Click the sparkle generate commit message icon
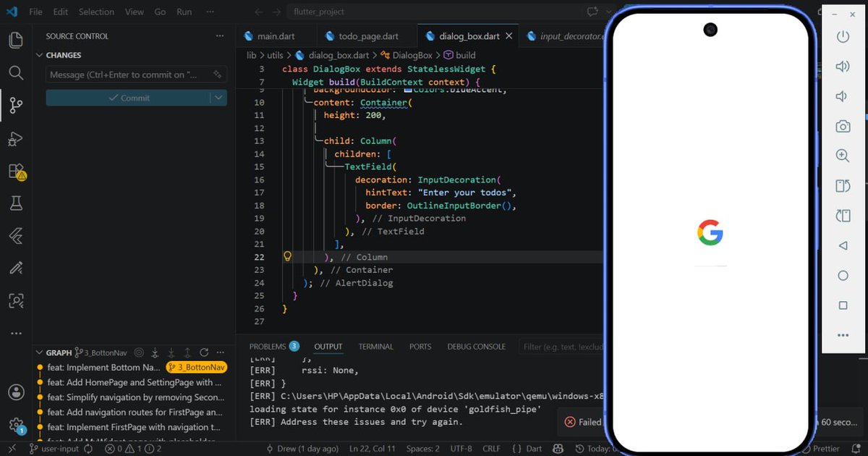The image size is (868, 456). [x=217, y=75]
